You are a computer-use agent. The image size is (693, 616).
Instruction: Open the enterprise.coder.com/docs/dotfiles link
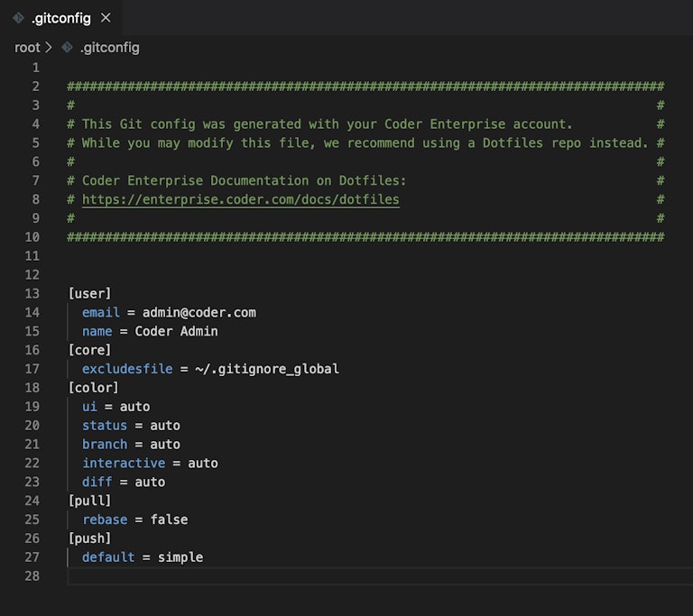click(241, 199)
